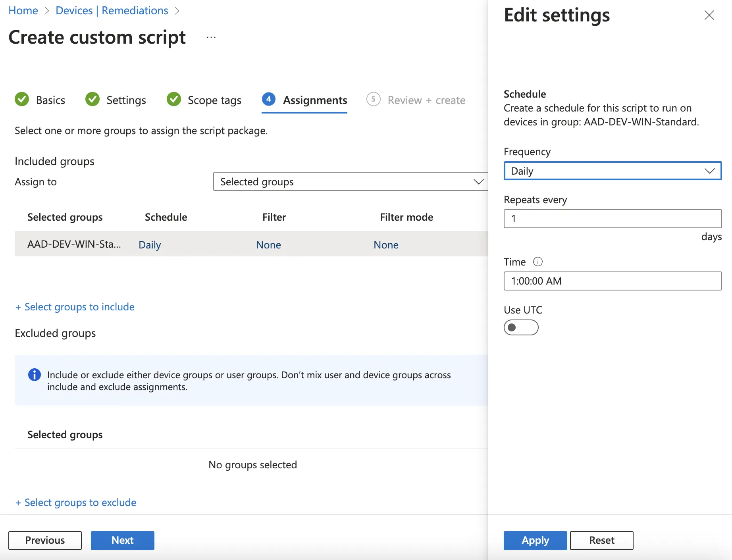Image resolution: width=732 pixels, height=560 pixels.
Task: Click the Basics green checkmark icon
Action: [x=22, y=99]
